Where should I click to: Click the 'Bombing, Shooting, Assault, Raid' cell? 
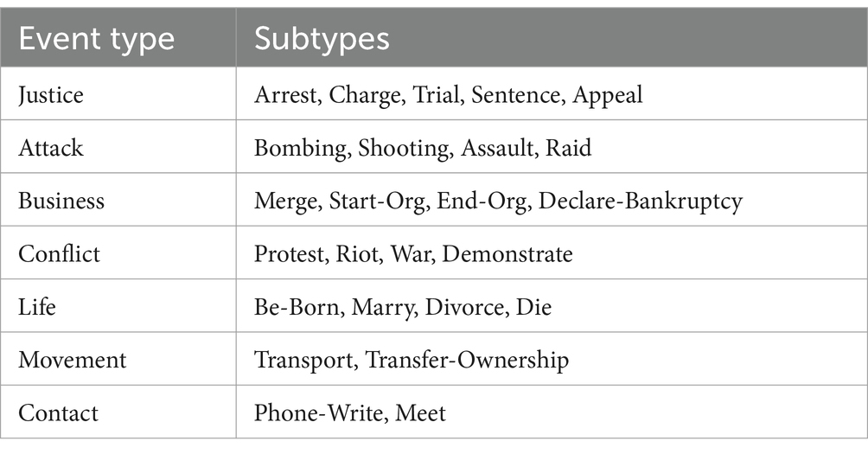(x=423, y=148)
